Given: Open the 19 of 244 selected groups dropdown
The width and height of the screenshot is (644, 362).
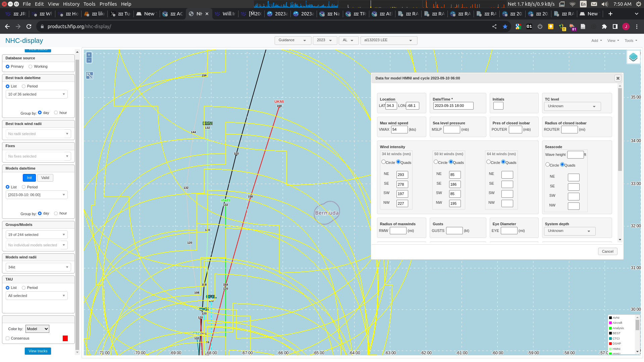Looking at the screenshot, I should 37,235.
